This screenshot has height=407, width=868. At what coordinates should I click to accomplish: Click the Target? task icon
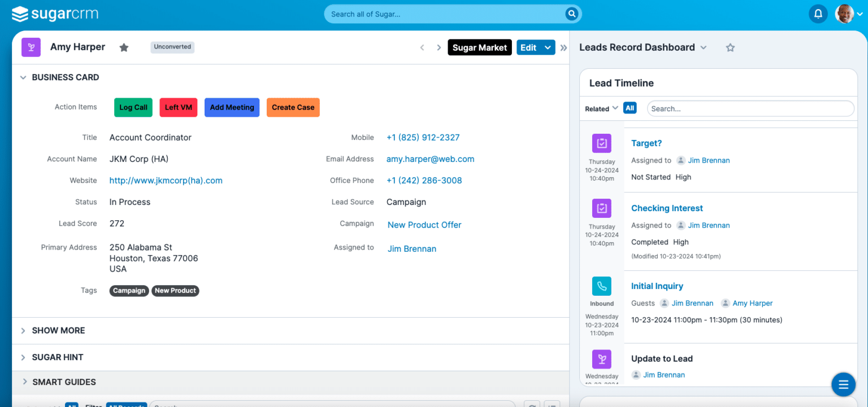602,143
